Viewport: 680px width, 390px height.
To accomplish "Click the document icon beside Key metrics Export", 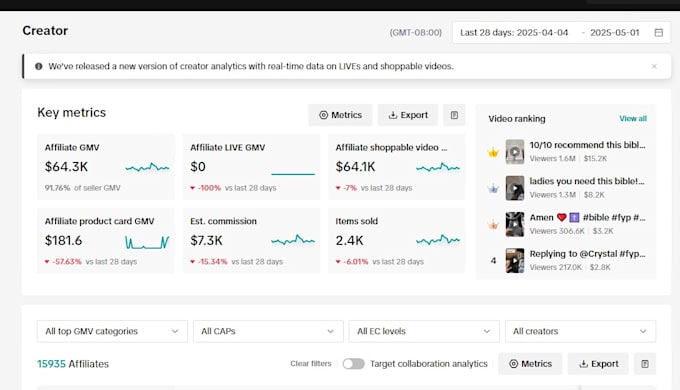I will point(454,115).
